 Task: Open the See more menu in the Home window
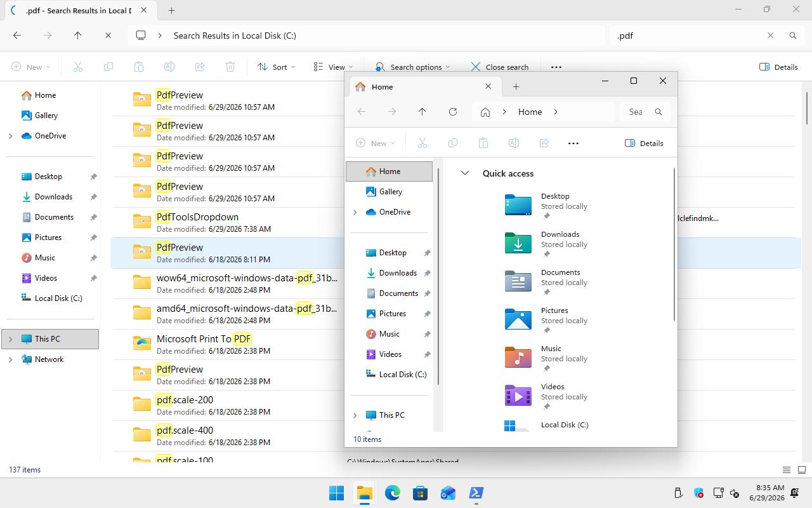click(573, 143)
